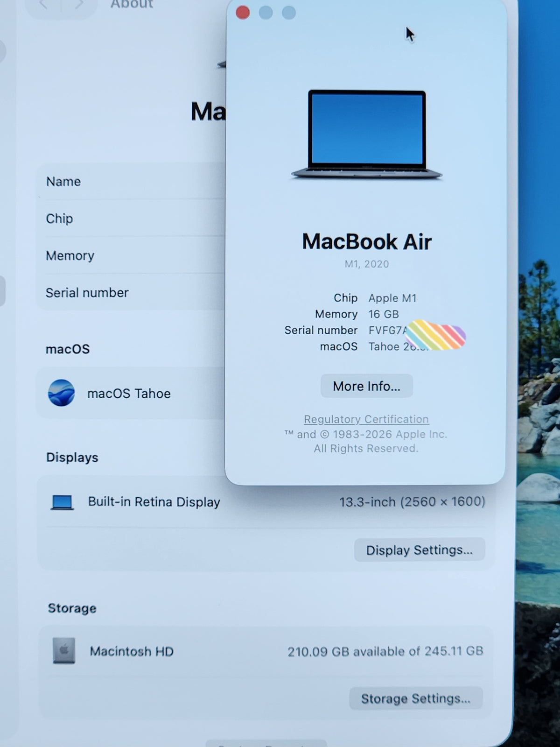
Task: Go back using the settings back arrow
Action: point(43,4)
